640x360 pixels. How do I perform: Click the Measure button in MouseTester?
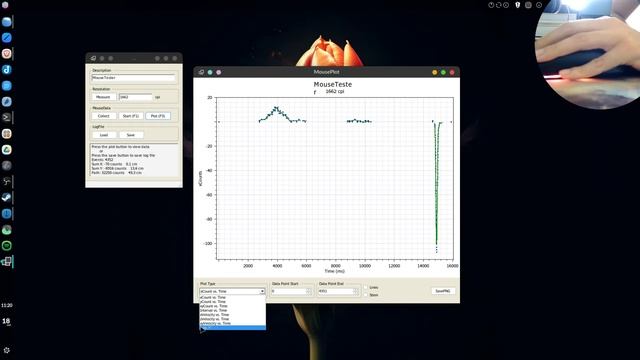(103, 97)
